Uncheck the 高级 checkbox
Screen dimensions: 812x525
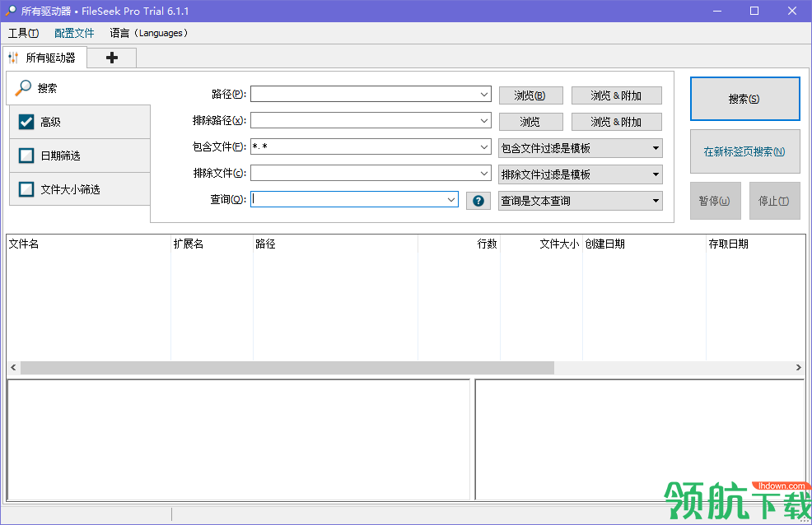[x=26, y=122]
